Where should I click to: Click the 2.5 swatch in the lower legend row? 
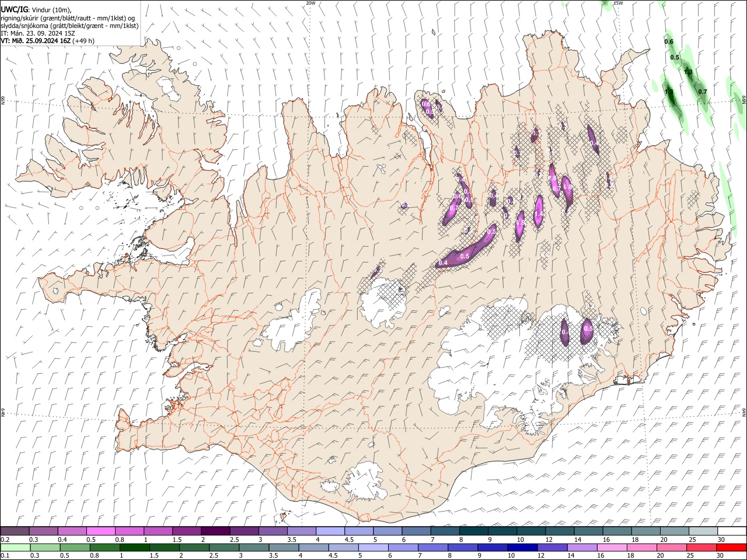tap(224, 548)
